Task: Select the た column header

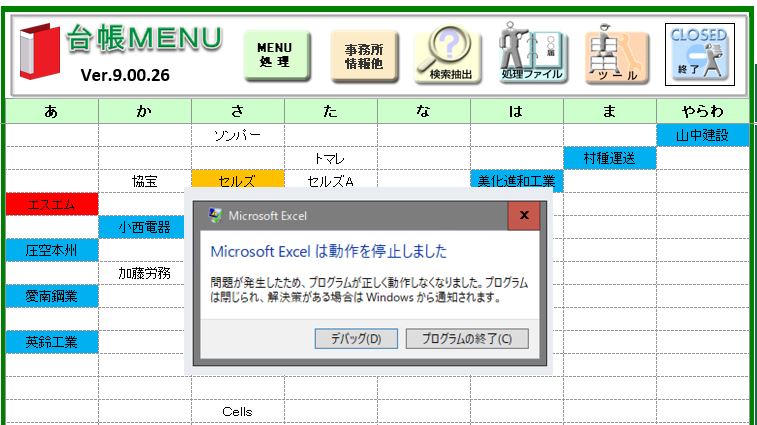Action: 331,112
